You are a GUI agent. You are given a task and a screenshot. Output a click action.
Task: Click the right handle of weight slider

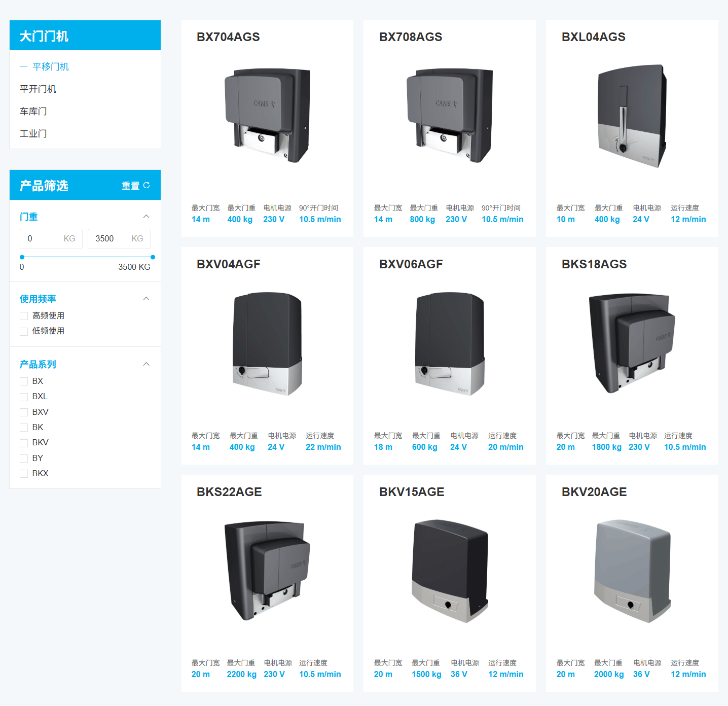tap(153, 257)
